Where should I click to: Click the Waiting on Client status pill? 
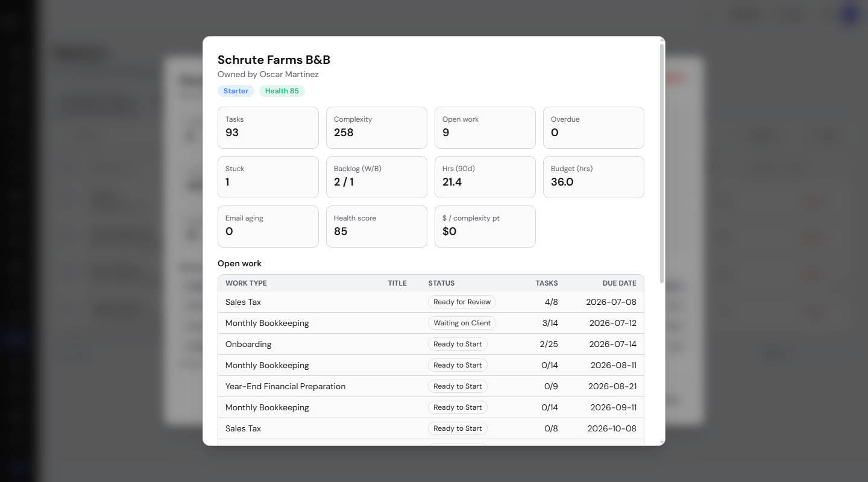pos(462,323)
